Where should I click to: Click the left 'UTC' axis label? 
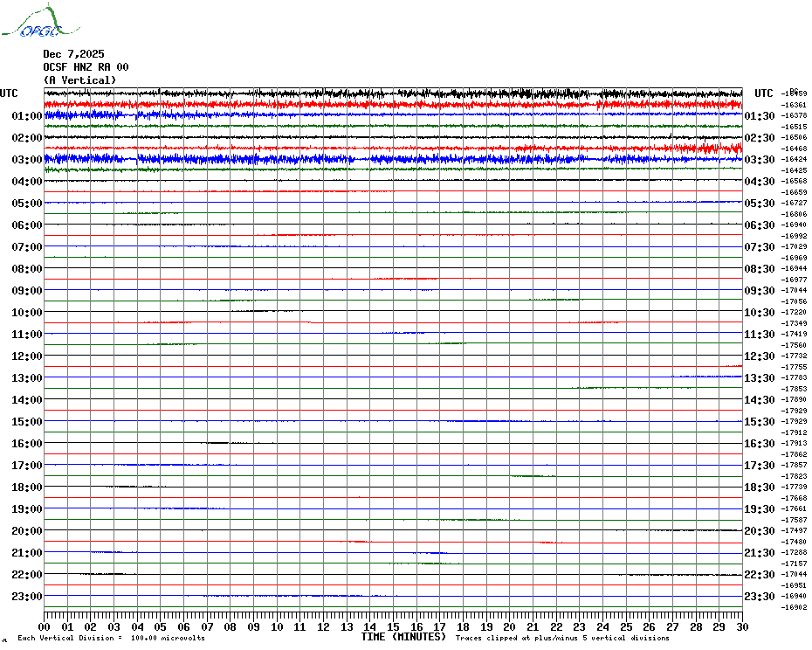point(9,93)
